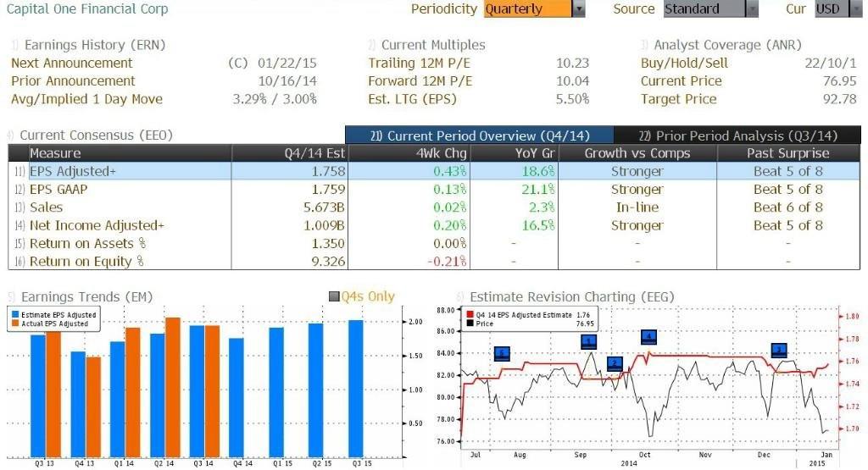This screenshot has height=470, width=868.
Task: Click Sales estimate value 5.673B
Action: tap(325, 207)
